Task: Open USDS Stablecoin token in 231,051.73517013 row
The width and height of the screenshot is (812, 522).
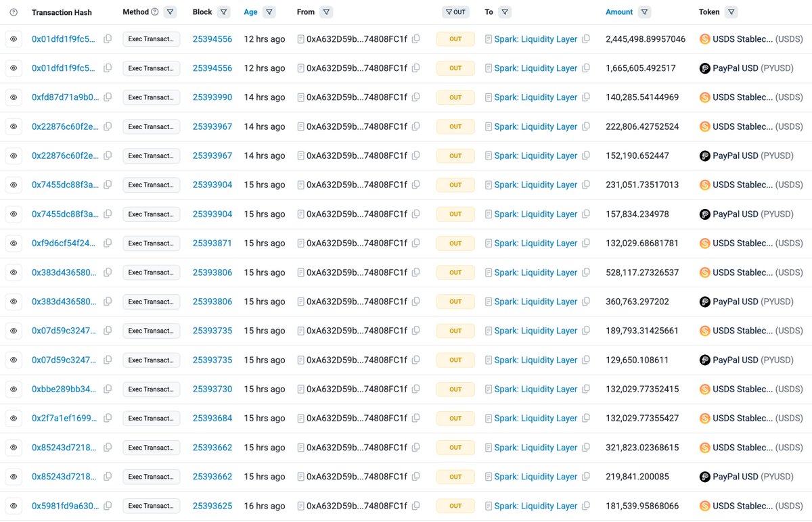Action: pos(758,185)
